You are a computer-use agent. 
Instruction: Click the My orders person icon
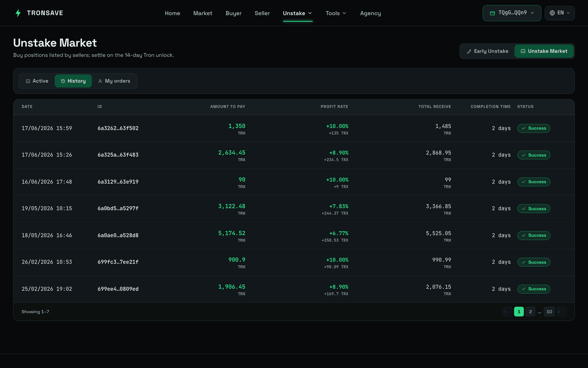click(x=100, y=81)
